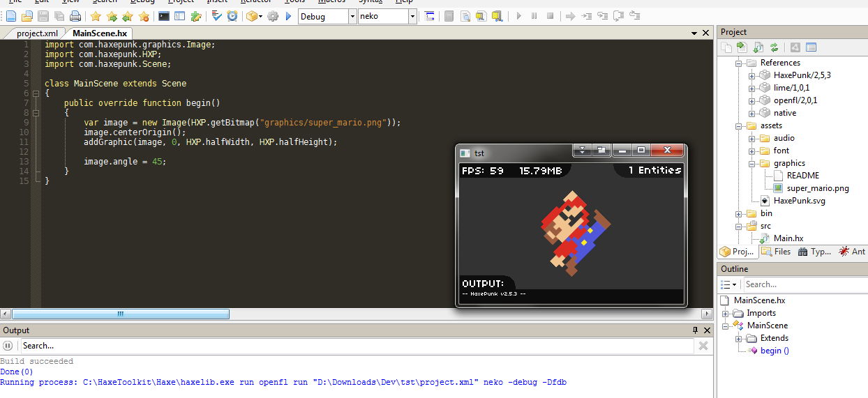This screenshot has width=868, height=398.
Task: Click the gear Build Project icon
Action: pos(273,16)
